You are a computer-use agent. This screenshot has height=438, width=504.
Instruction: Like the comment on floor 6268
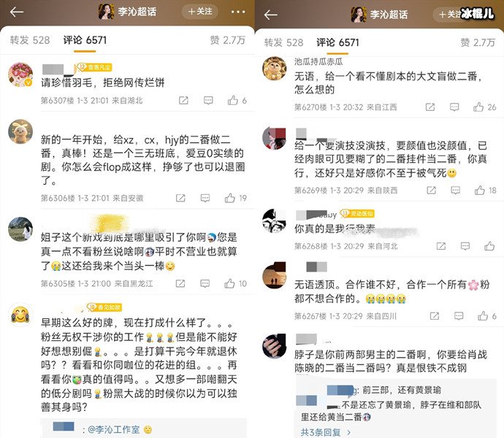click(x=489, y=246)
